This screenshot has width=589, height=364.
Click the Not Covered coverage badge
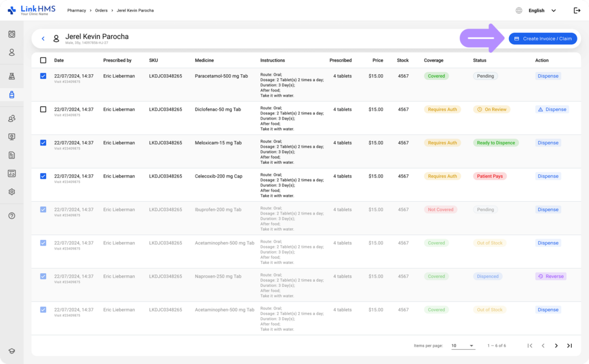pos(440,210)
